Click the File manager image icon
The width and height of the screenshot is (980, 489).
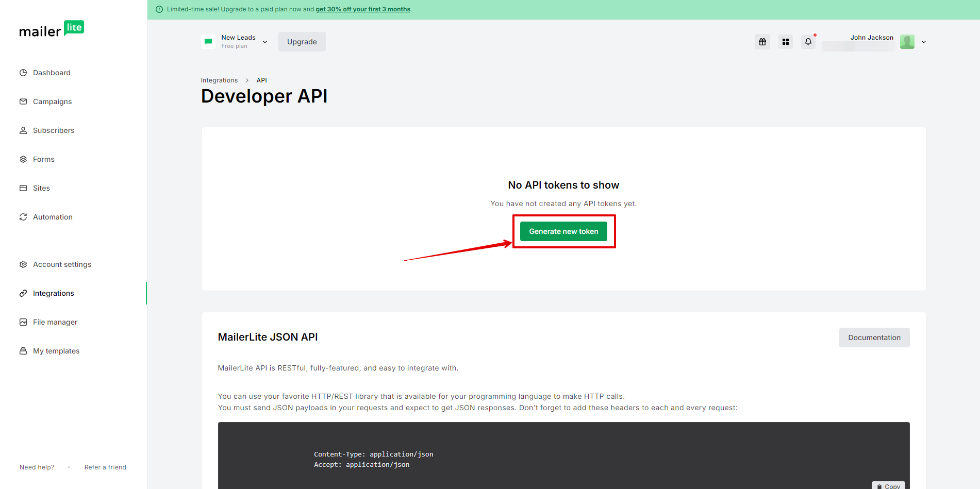pos(23,322)
